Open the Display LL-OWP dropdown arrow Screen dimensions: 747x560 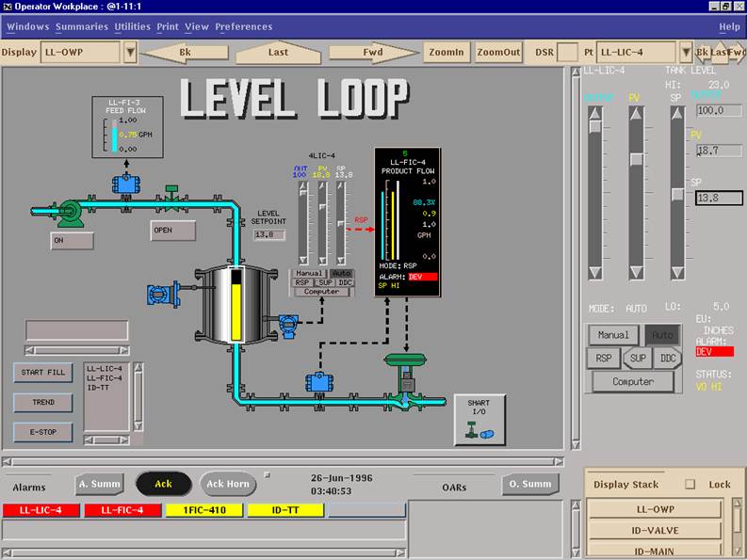pos(130,53)
